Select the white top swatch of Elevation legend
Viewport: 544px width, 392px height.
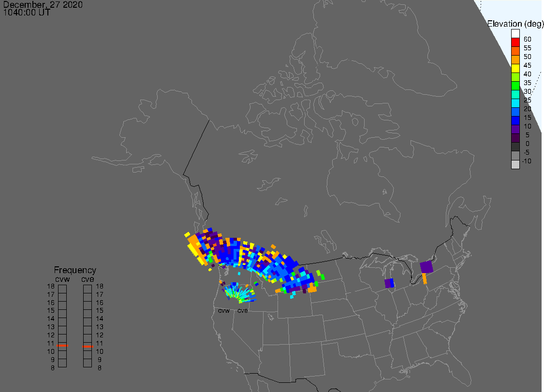pyautogui.click(x=515, y=34)
